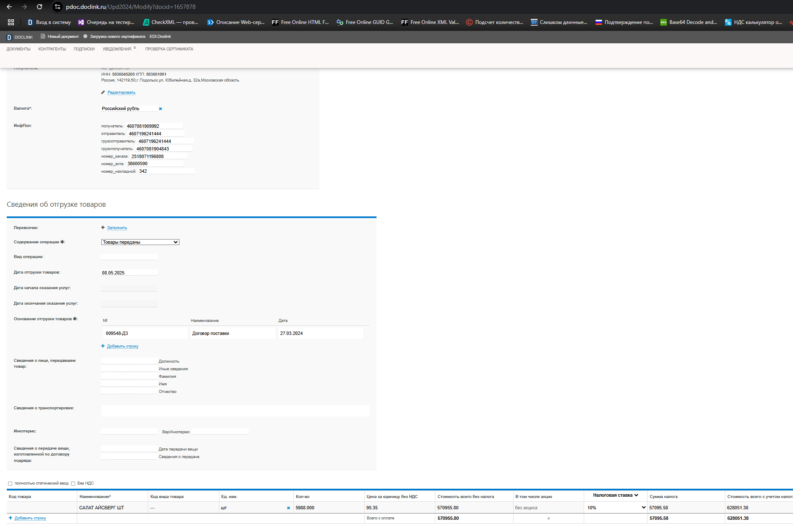Image resolution: width=793 pixels, height=532 pixels.
Task: Click the DOCLINK logo icon
Action: (9, 37)
